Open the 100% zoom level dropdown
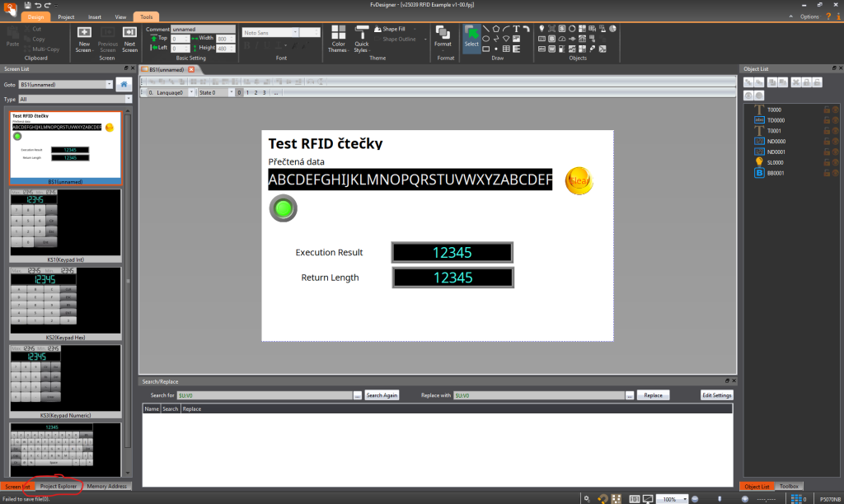The width and height of the screenshot is (844, 504). coord(682,499)
